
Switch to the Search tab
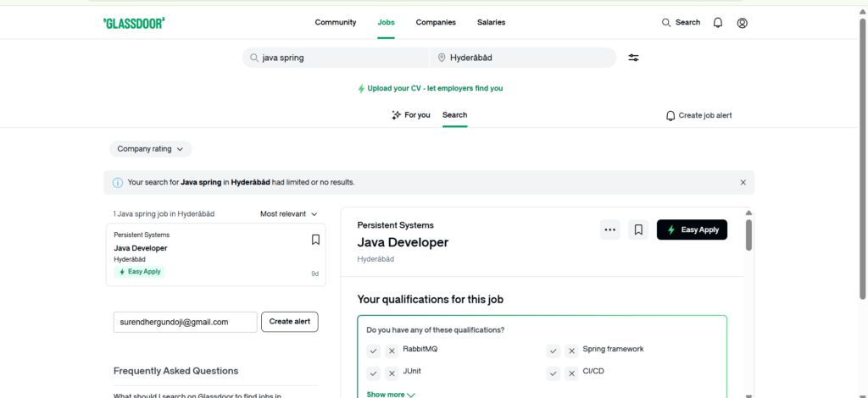454,115
